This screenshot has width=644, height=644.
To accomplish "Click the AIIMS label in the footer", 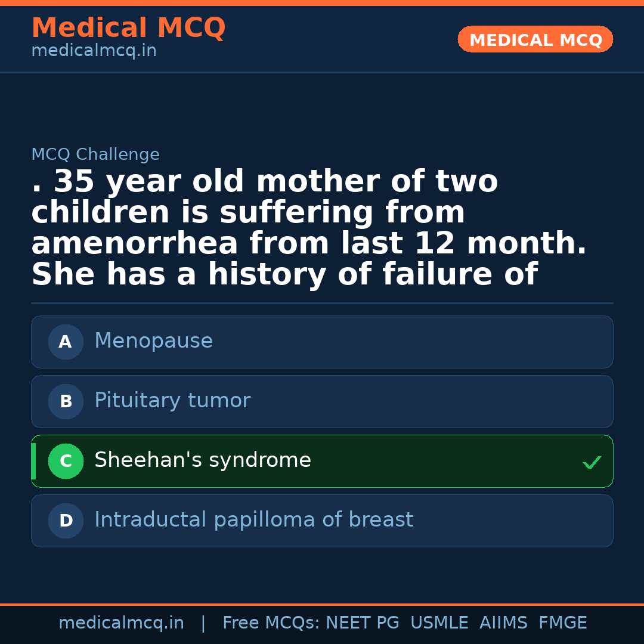I will coord(504,622).
